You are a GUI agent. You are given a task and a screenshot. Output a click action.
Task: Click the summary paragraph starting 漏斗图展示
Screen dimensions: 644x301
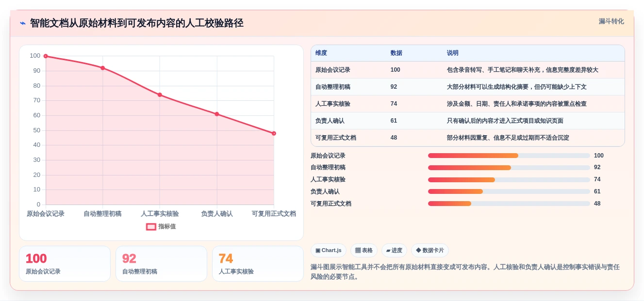pyautogui.click(x=465, y=272)
